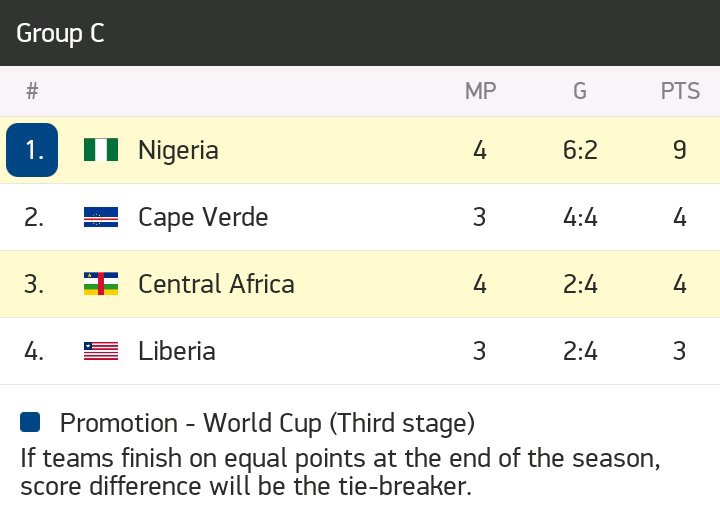
Task: Select the blue rank 1 badge
Action: [x=32, y=150]
